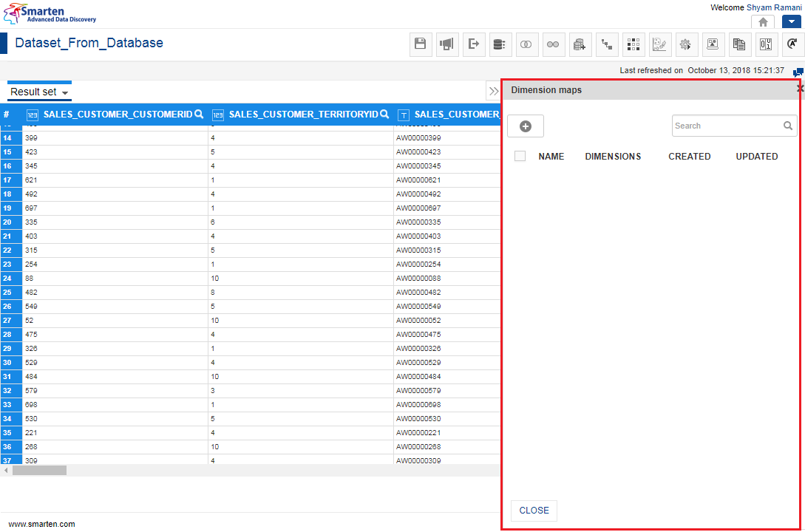Click the magnifier in Dimension maps search

pyautogui.click(x=787, y=126)
